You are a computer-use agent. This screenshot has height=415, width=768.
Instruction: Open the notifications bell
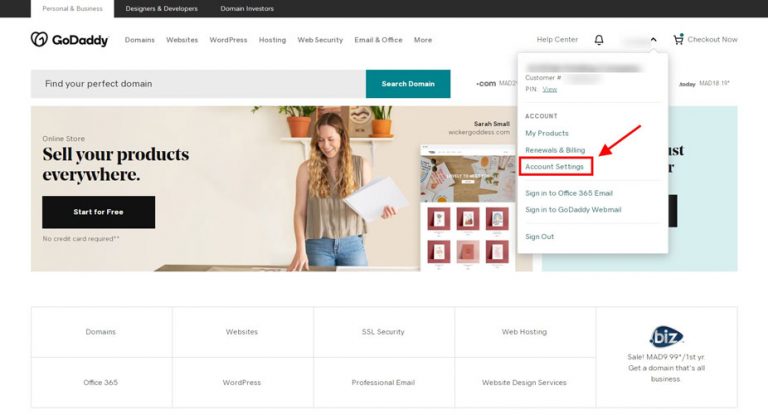[599, 40]
